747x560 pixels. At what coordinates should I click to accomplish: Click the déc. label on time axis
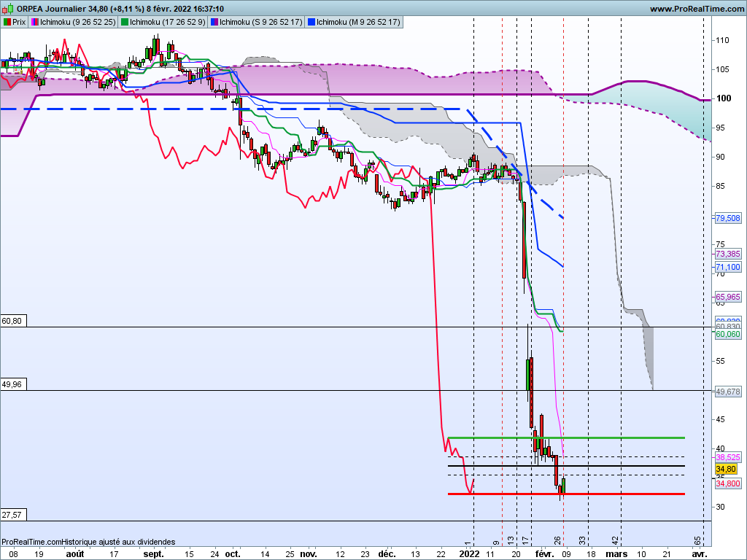tap(387, 554)
